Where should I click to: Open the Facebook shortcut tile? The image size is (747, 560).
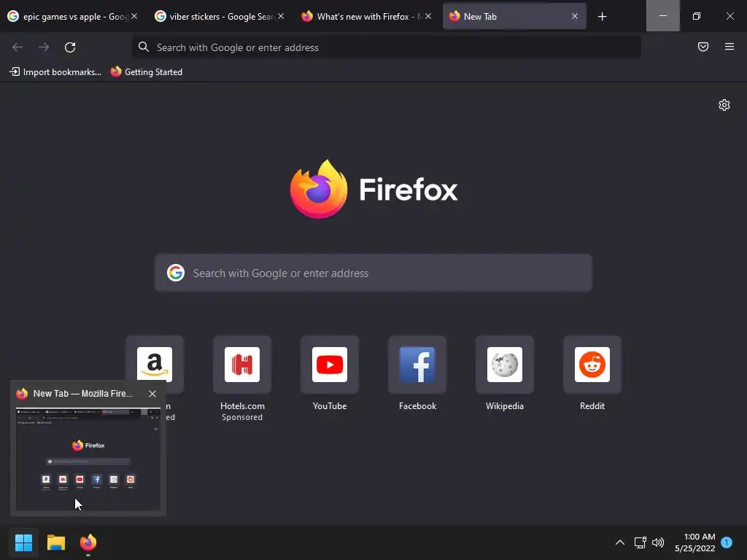417,365
